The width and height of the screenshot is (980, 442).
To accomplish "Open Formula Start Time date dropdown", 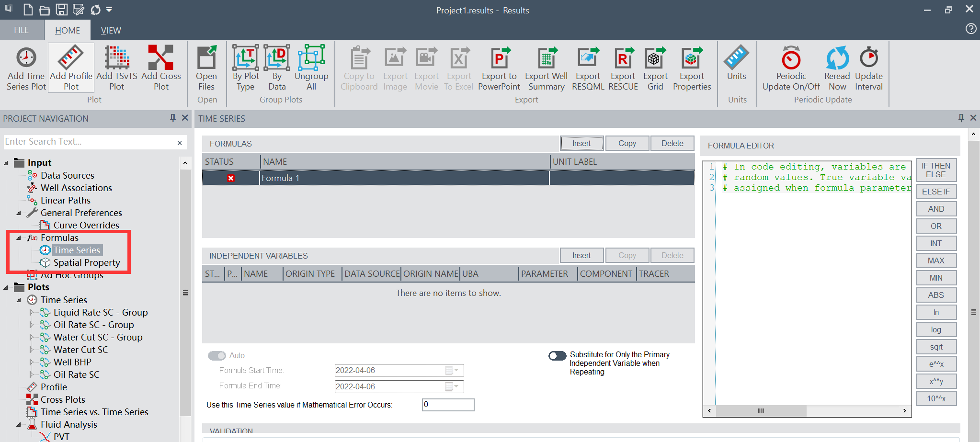I will (x=456, y=370).
